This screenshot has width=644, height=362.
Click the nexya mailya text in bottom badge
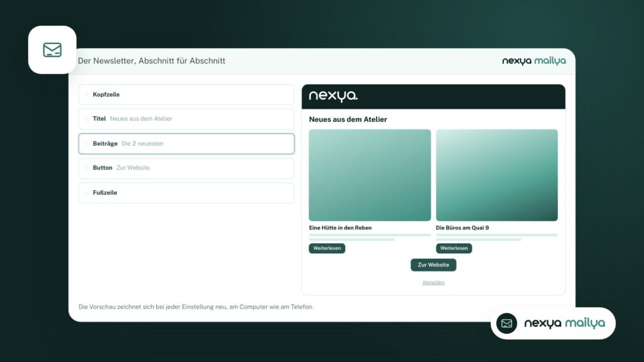[564, 324]
